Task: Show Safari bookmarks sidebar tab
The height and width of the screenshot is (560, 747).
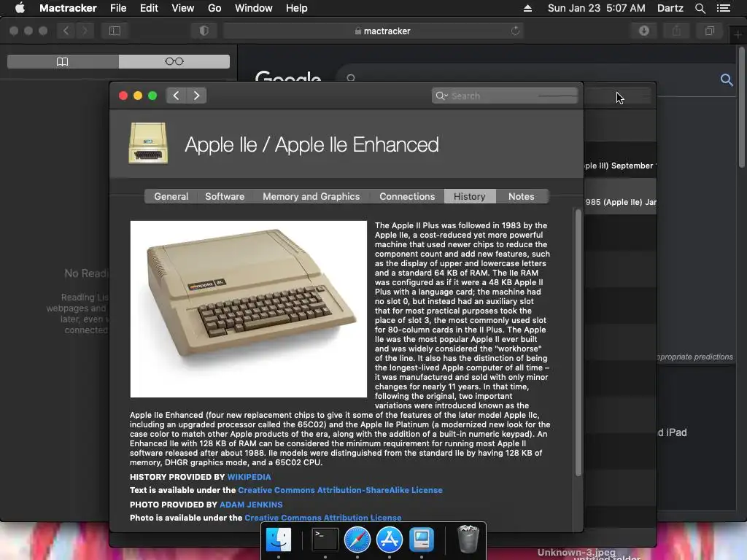Action: (63, 61)
